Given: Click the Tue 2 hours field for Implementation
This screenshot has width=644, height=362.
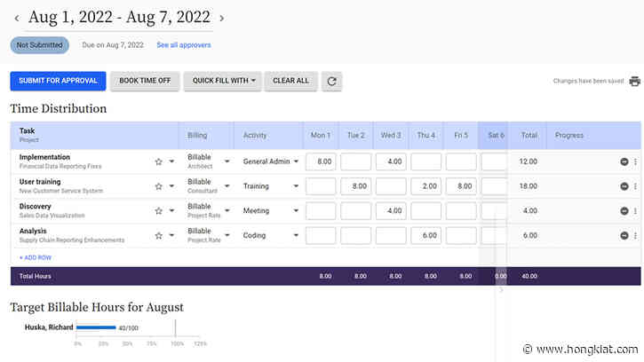Looking at the screenshot, I should pyautogui.click(x=355, y=161).
